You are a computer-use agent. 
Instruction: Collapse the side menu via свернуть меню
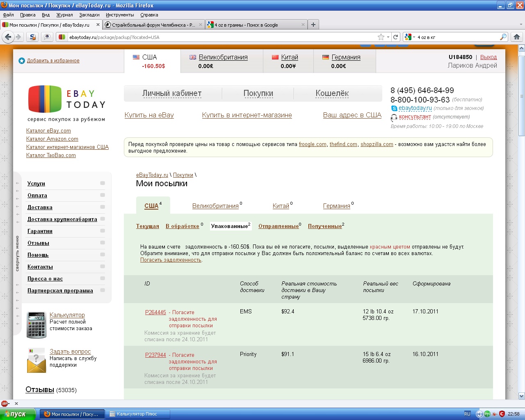(x=17, y=253)
